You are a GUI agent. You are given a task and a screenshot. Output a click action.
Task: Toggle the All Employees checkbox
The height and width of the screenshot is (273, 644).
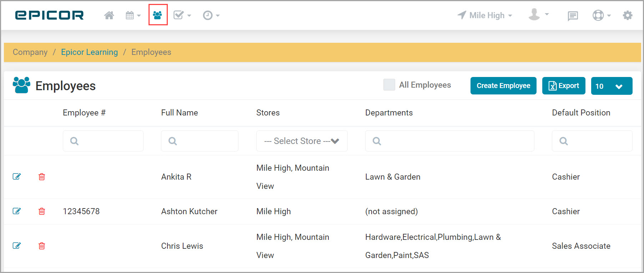[389, 85]
